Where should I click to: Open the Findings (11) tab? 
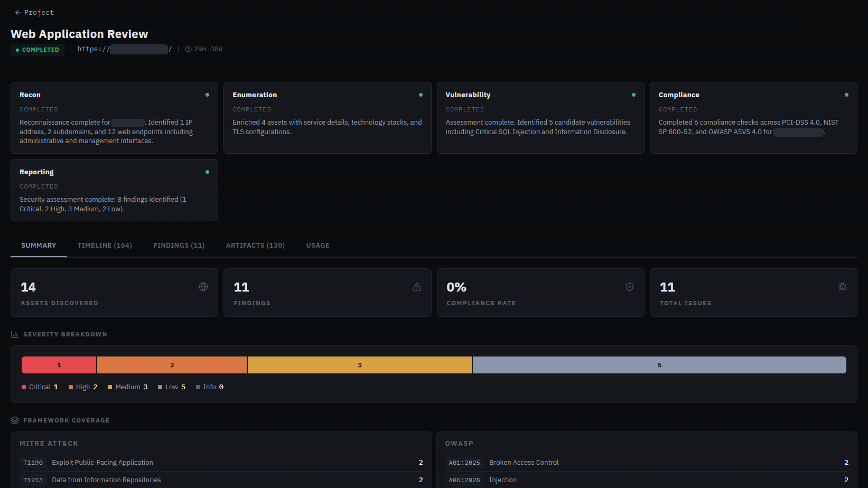179,246
